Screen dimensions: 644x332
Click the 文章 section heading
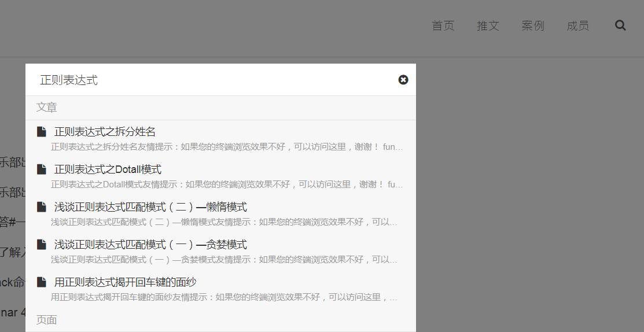pos(46,108)
